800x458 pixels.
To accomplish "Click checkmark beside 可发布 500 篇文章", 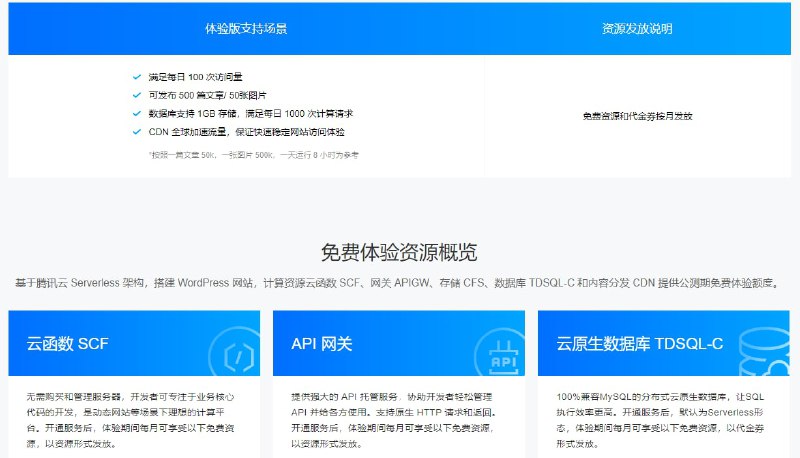I will [137, 95].
